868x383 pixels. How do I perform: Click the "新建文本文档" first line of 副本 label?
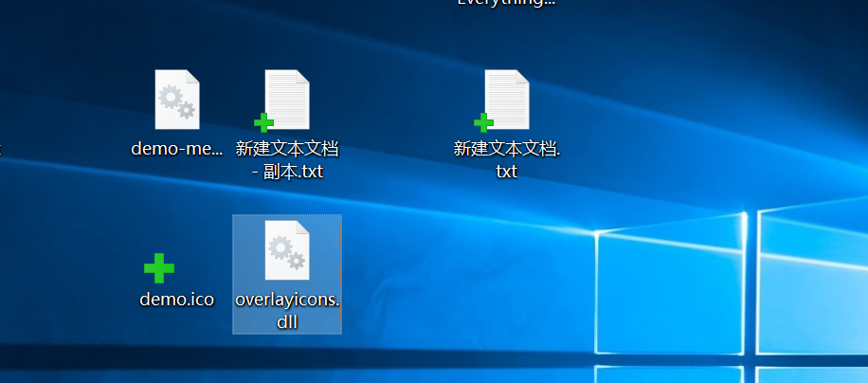tap(287, 149)
